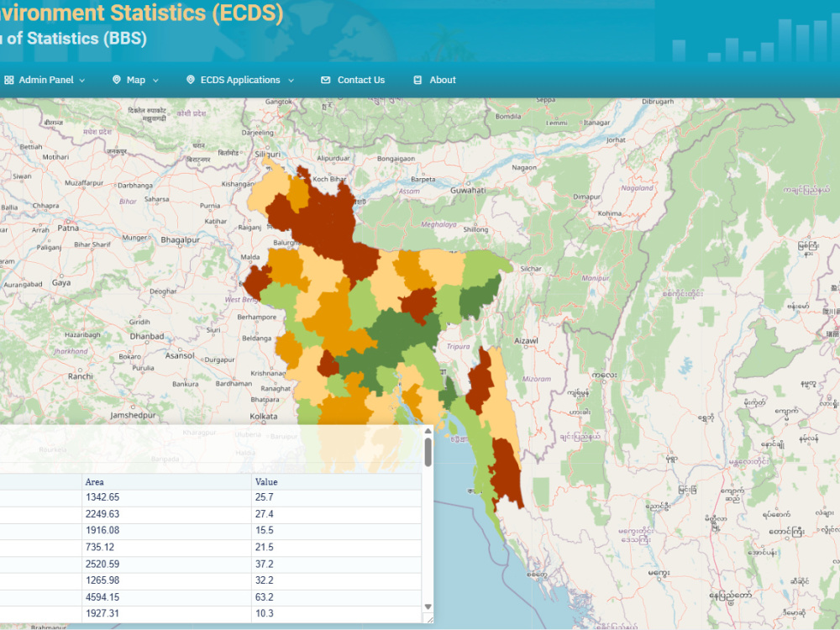Select the value cell 25.7

pyautogui.click(x=337, y=497)
